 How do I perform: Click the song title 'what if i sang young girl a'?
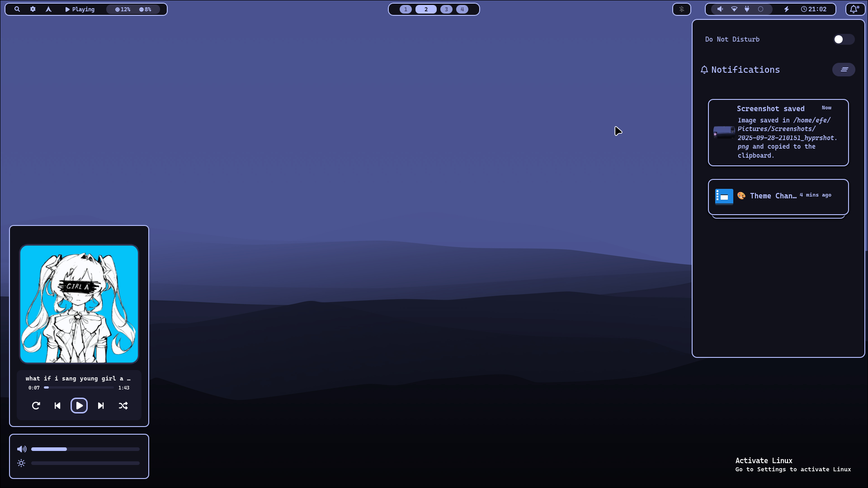(x=78, y=379)
